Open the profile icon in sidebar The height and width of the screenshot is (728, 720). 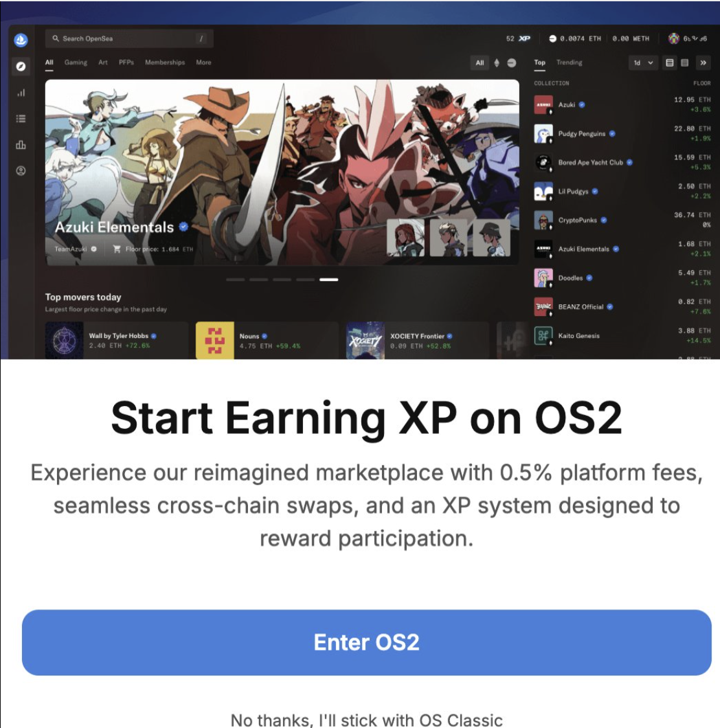point(21,171)
